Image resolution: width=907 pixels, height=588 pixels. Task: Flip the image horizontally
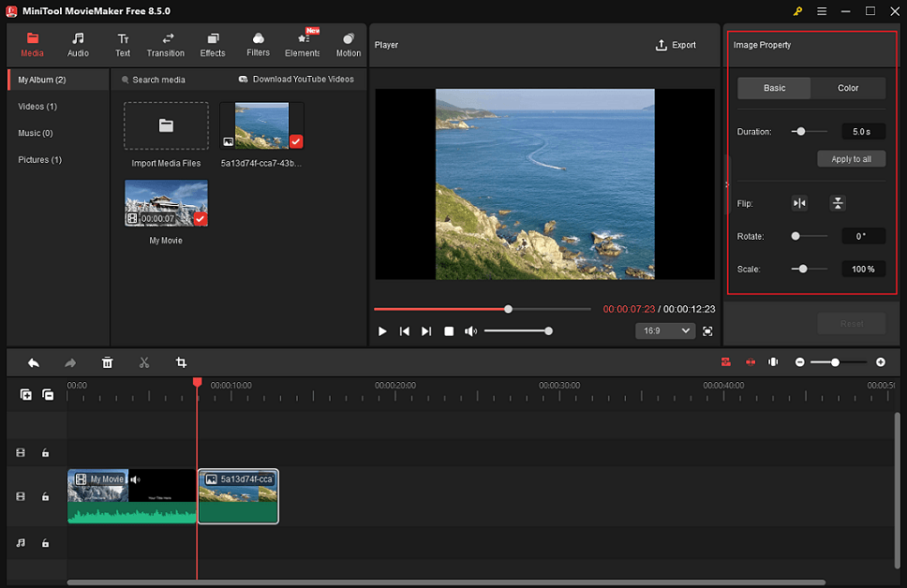click(799, 202)
